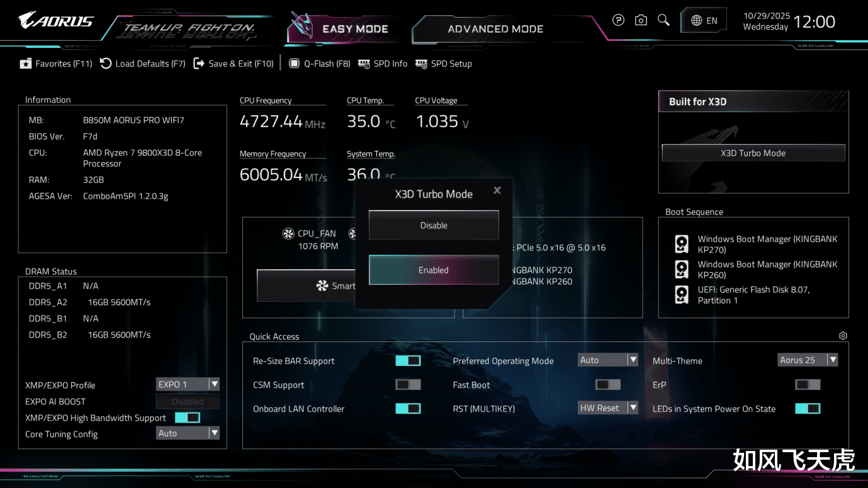Choose Disable in X3D Turbo Mode popup

(434, 225)
